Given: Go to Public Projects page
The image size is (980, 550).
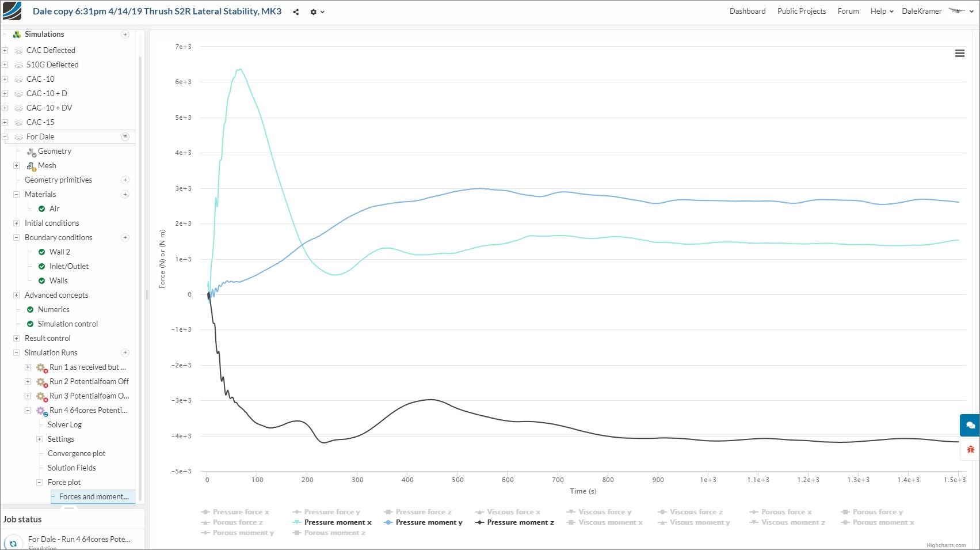Looking at the screenshot, I should pos(801,11).
